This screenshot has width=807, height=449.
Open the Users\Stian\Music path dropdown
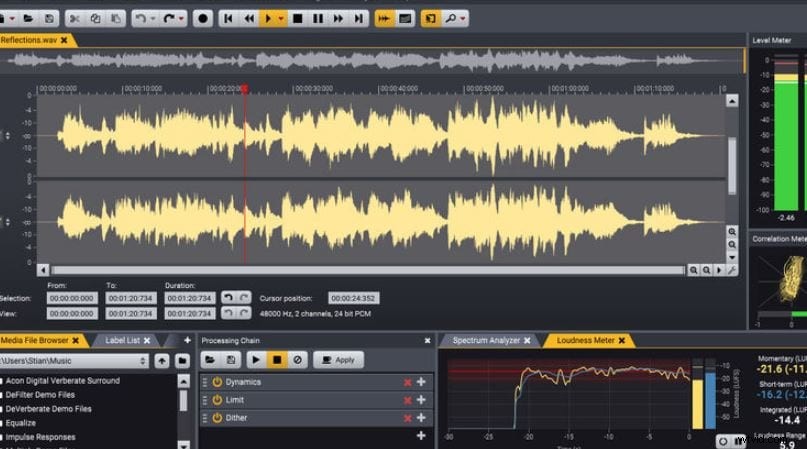(74, 361)
